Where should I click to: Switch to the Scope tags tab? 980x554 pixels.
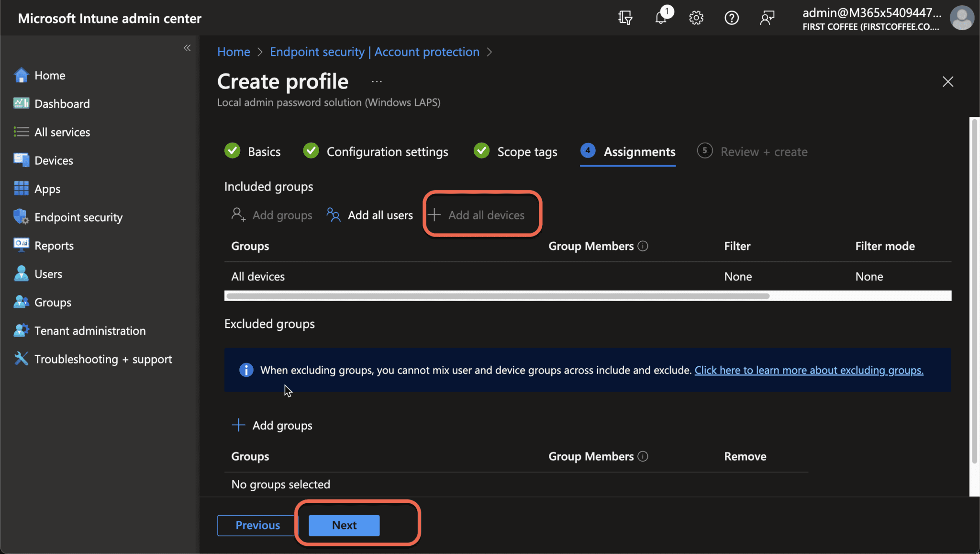[x=527, y=151]
